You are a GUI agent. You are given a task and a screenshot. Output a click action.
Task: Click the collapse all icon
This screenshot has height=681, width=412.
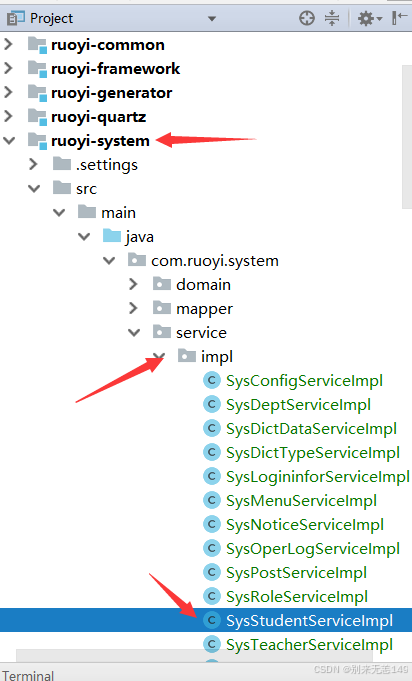click(332, 18)
